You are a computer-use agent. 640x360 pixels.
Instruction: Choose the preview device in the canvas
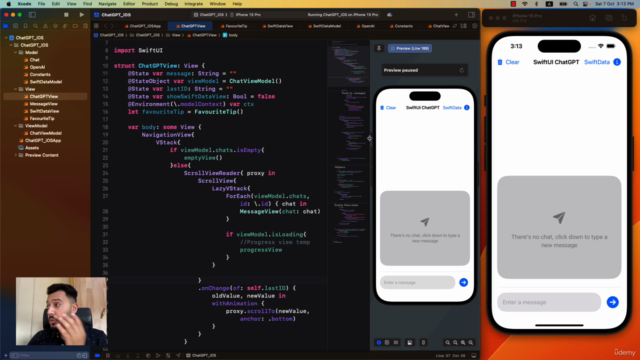(x=423, y=342)
